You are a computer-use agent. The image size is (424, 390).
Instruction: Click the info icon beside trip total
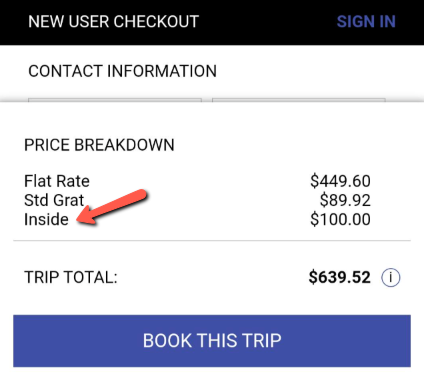tap(390, 277)
